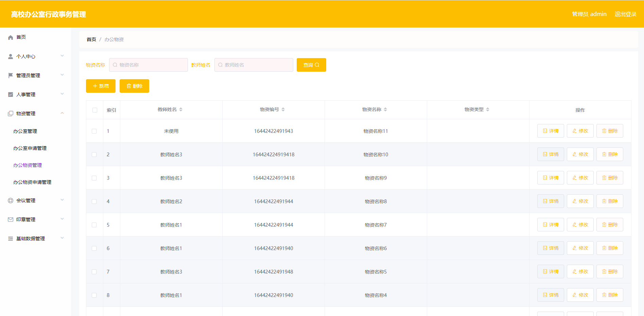
Task: Select the 办公物资管理 submenu item
Action: [x=28, y=165]
